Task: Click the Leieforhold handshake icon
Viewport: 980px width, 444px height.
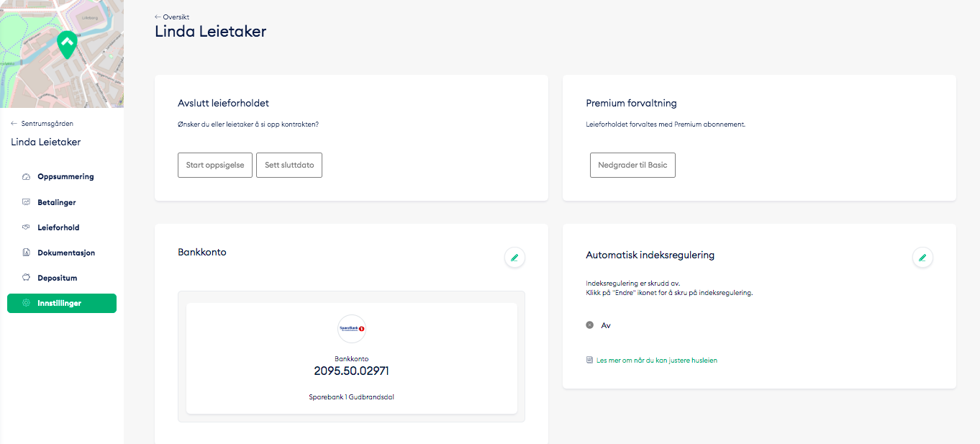Action: [x=27, y=227]
